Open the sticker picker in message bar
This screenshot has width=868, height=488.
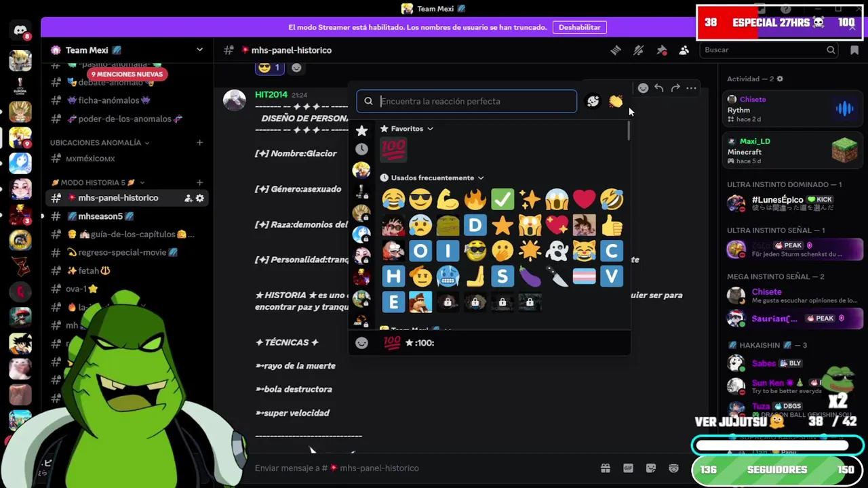tap(651, 468)
